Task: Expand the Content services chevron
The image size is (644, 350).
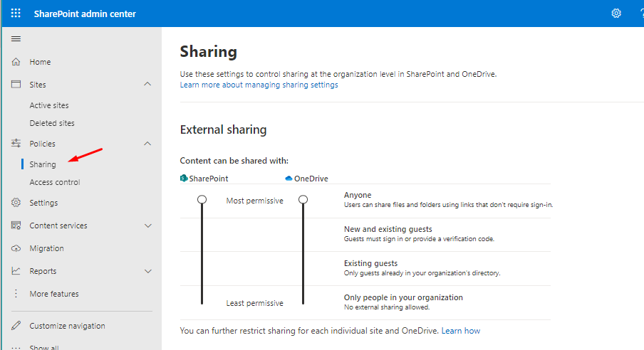Action: (147, 226)
